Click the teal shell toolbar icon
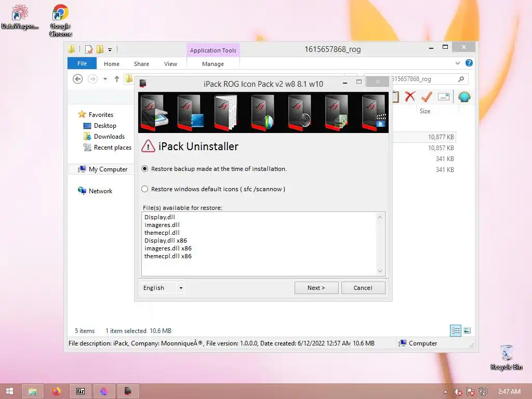 point(464,97)
